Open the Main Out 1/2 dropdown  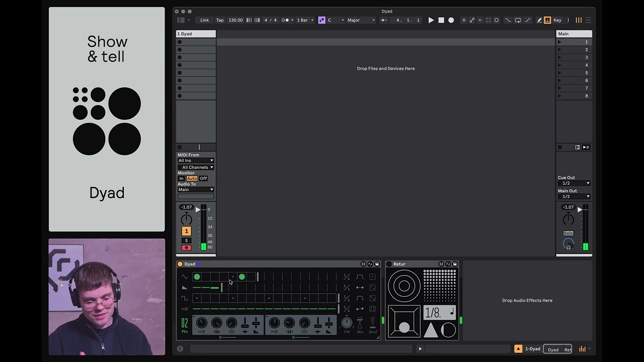click(x=574, y=197)
